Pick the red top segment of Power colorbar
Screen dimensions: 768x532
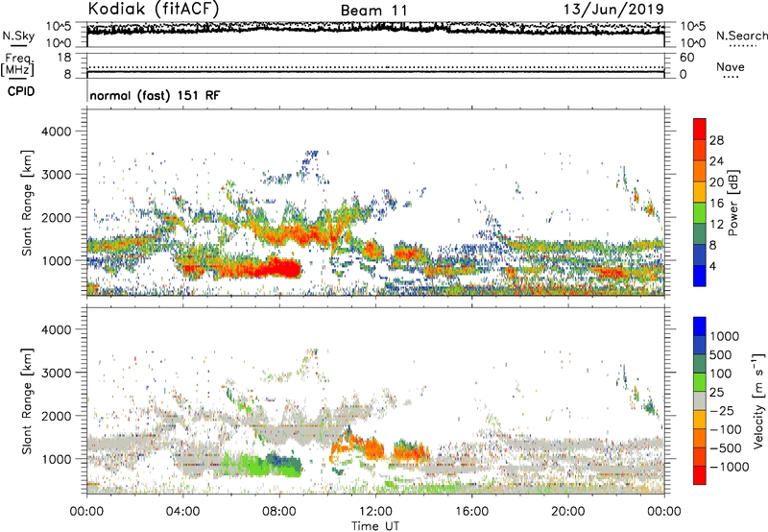pos(700,130)
